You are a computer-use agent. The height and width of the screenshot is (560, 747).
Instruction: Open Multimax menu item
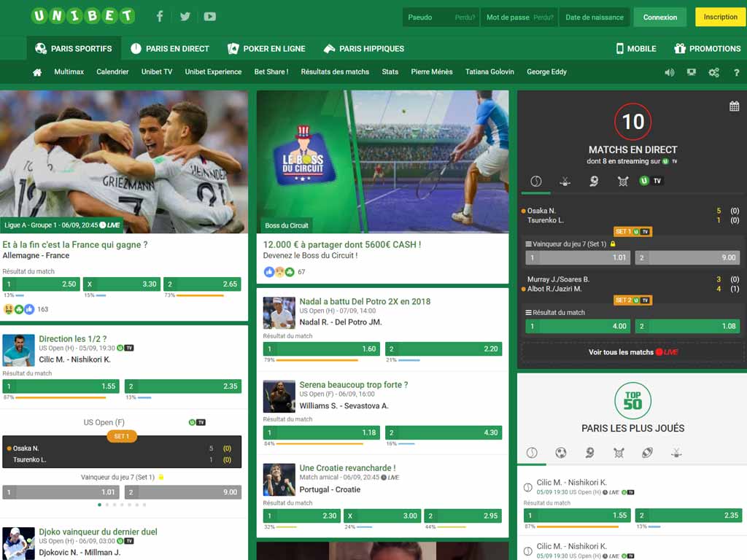69,72
